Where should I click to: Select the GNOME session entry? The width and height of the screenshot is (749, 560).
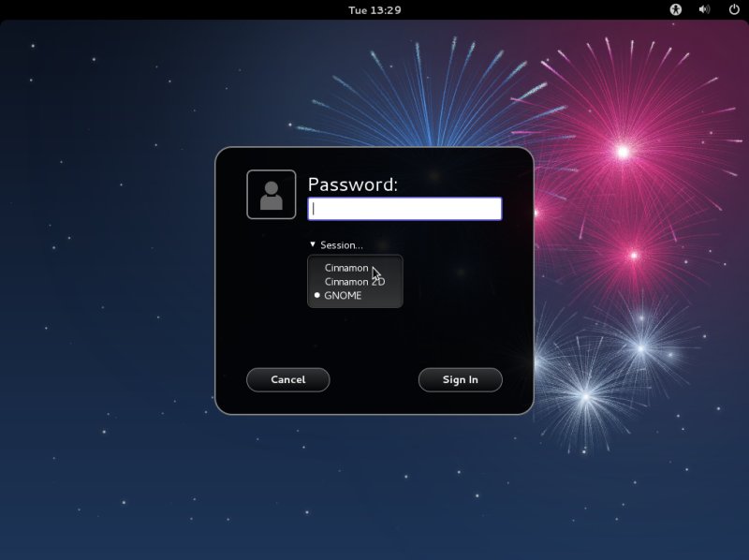(343, 296)
